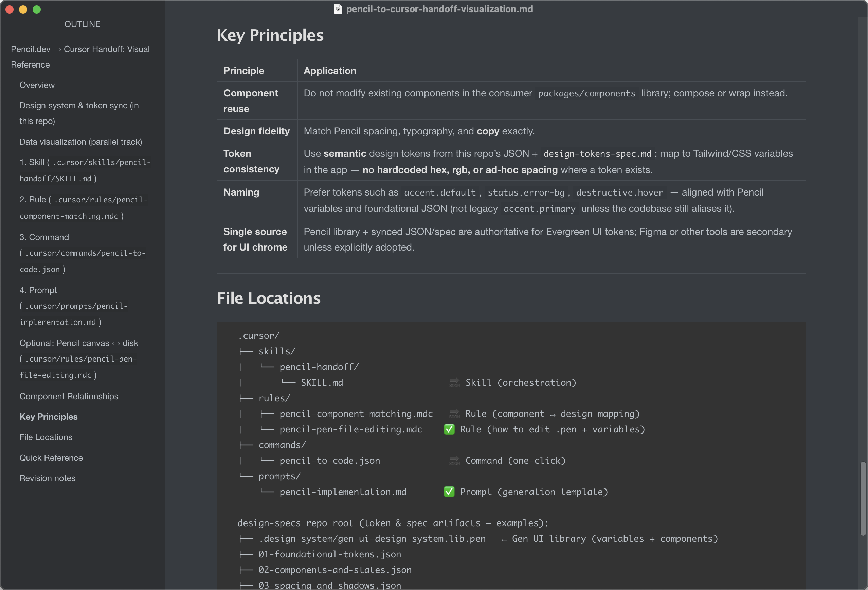
Task: Click 'SKILL.md' in the file tree
Action: [x=322, y=382]
